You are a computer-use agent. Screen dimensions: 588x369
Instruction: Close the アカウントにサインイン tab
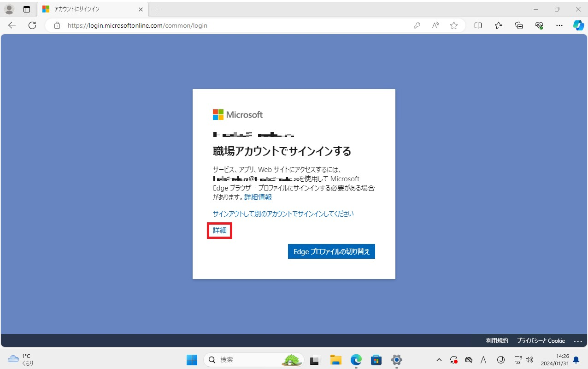pyautogui.click(x=141, y=9)
